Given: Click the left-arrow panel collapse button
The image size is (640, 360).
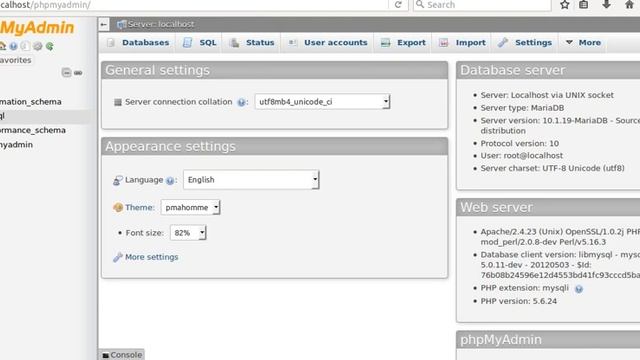Looking at the screenshot, I should (104, 24).
